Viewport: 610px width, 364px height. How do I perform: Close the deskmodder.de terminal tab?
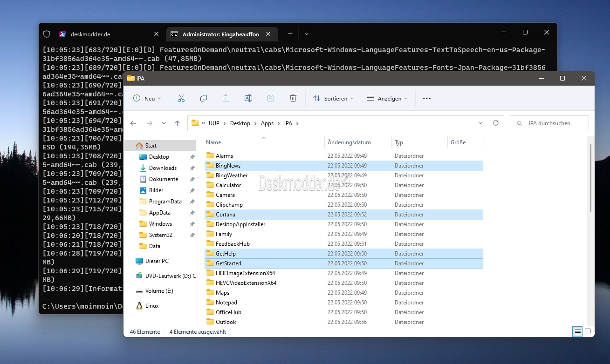tap(157, 34)
